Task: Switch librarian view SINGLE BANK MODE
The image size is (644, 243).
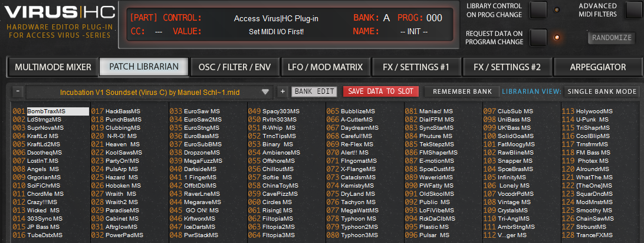Action: point(602,91)
